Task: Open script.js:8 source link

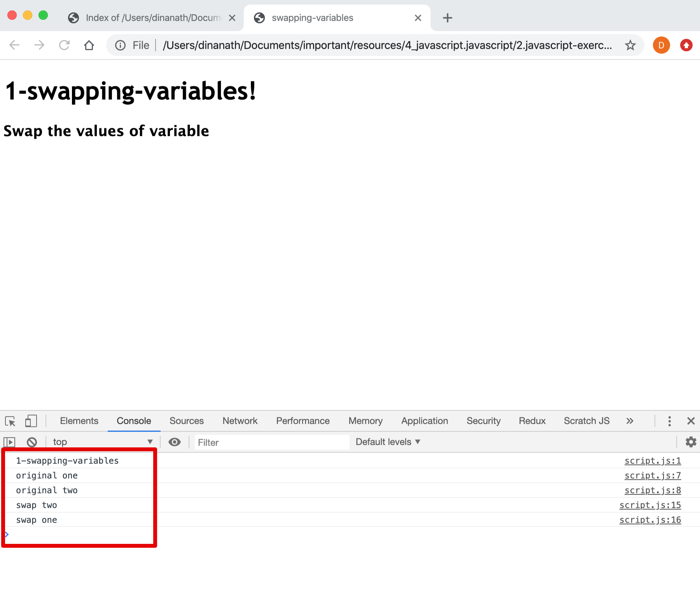Action: pyautogui.click(x=653, y=490)
